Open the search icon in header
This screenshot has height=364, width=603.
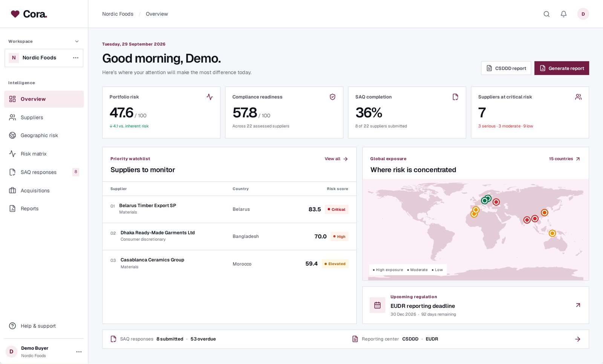click(x=546, y=14)
